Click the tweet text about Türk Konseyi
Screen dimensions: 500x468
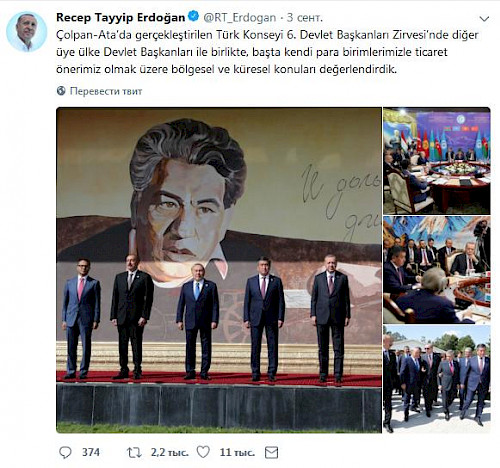267,52
